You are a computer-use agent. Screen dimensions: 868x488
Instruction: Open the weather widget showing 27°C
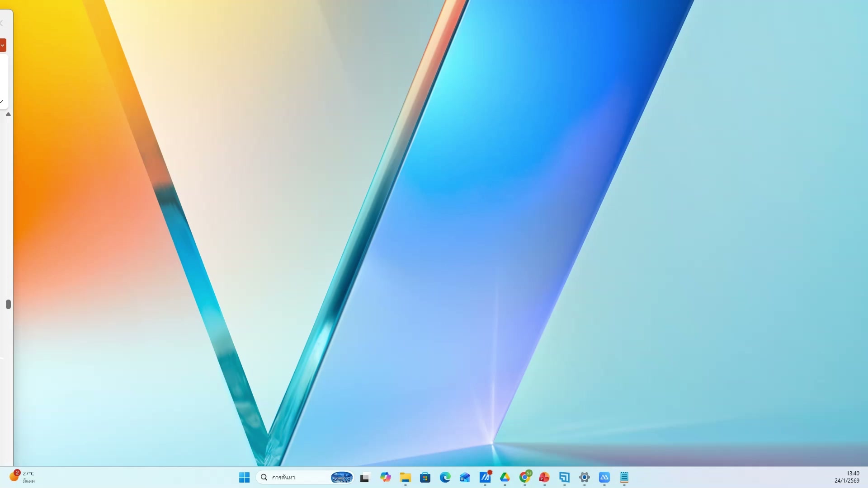click(22, 477)
